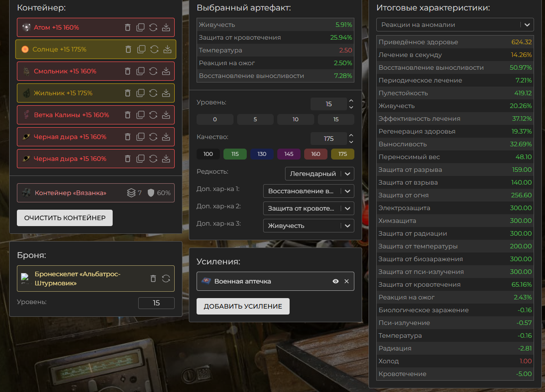
Task: Set the artifact level preset to 10
Action: 296,119
